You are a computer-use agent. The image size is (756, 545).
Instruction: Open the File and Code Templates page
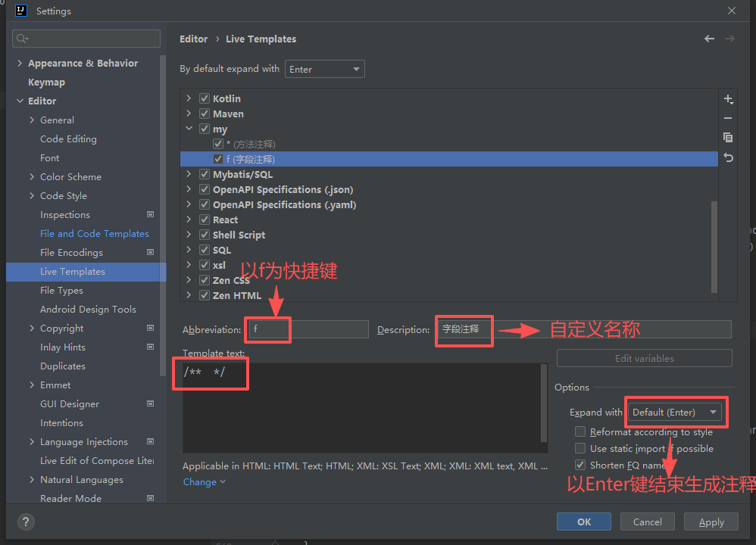95,233
